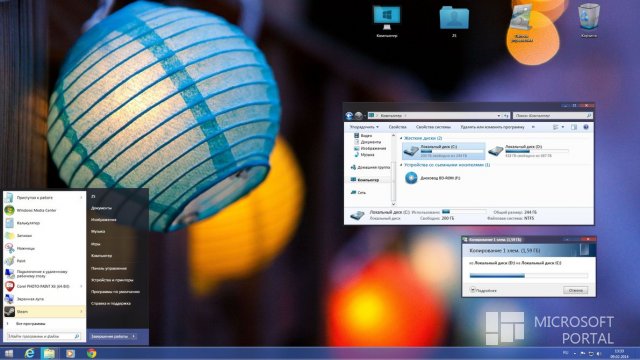Show hidden tray icons arrow
This screenshot has width=640, height=360.
(x=575, y=353)
